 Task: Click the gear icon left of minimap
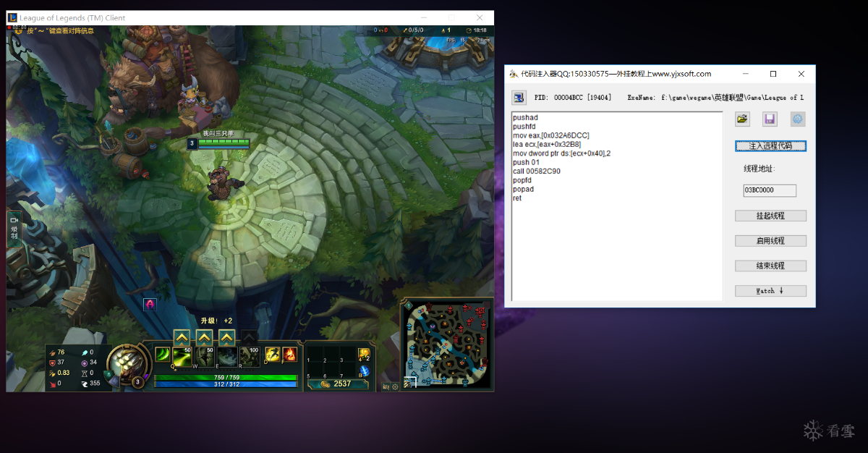395,386
